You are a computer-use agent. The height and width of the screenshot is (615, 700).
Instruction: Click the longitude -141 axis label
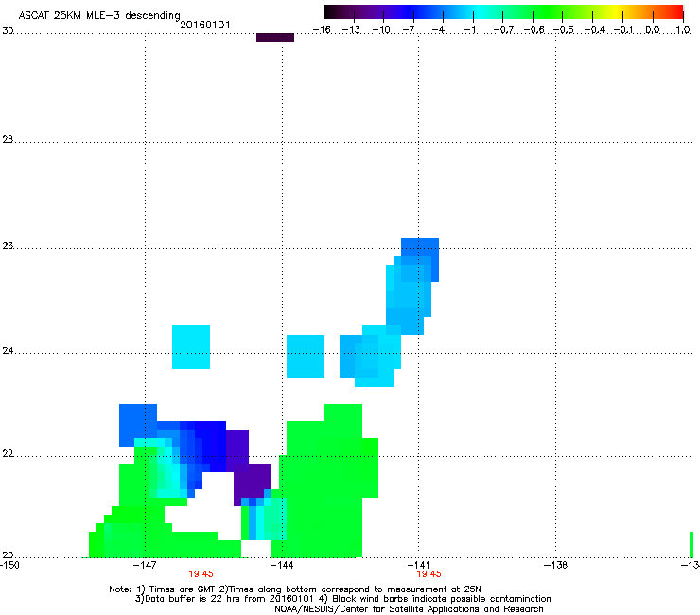coord(418,565)
